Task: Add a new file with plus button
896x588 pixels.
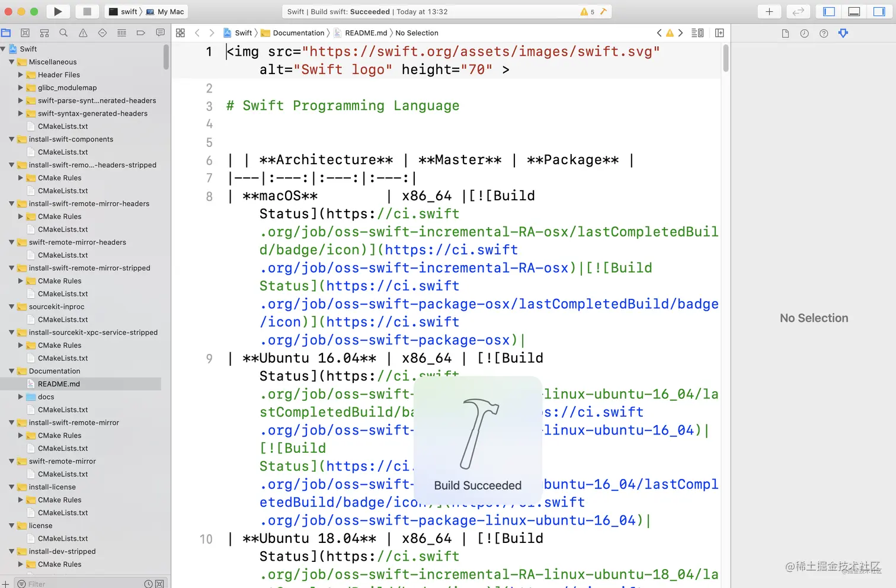Action: [5, 584]
